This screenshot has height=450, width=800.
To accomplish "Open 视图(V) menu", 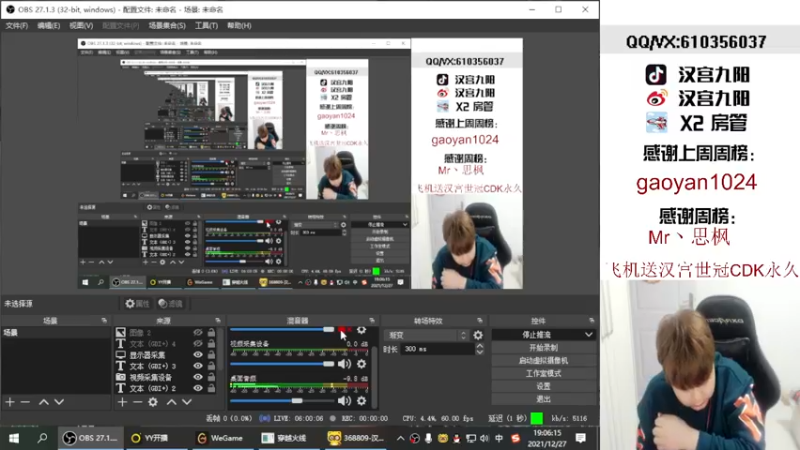I will pos(81,26).
